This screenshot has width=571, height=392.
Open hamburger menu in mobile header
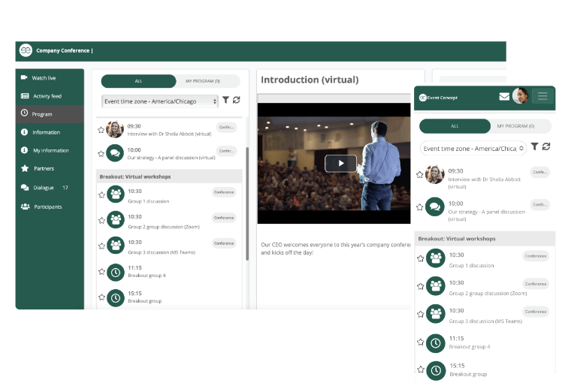(542, 96)
